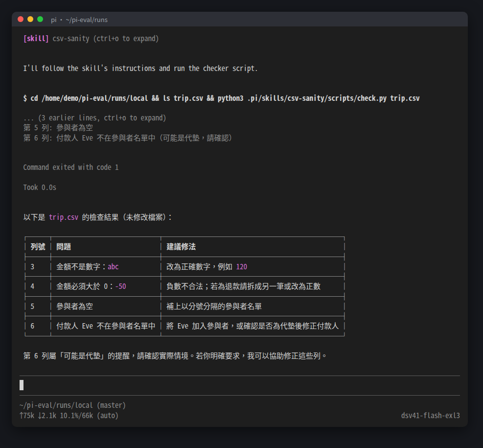
Task: Click row number 5 cell in table
Action: pyautogui.click(x=32, y=307)
